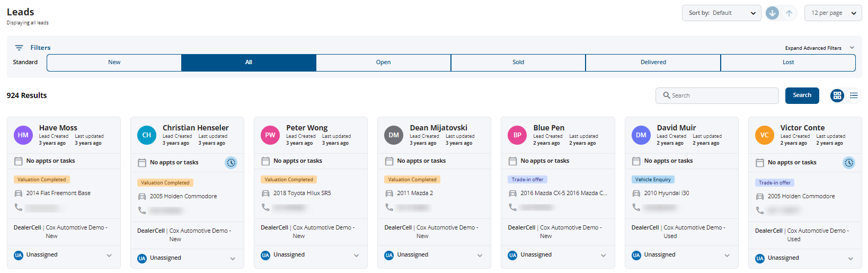The image size is (868, 273).
Task: Expand Advanced Filters
Action: (x=820, y=48)
